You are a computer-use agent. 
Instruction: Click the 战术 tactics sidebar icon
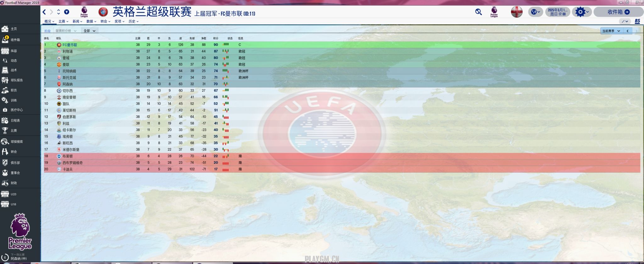(x=5, y=70)
